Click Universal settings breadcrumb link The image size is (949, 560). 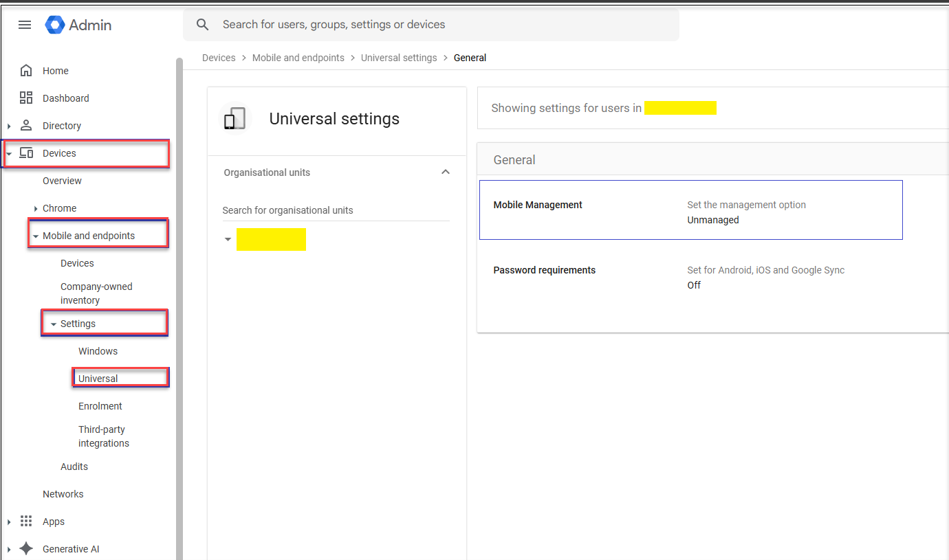click(399, 58)
